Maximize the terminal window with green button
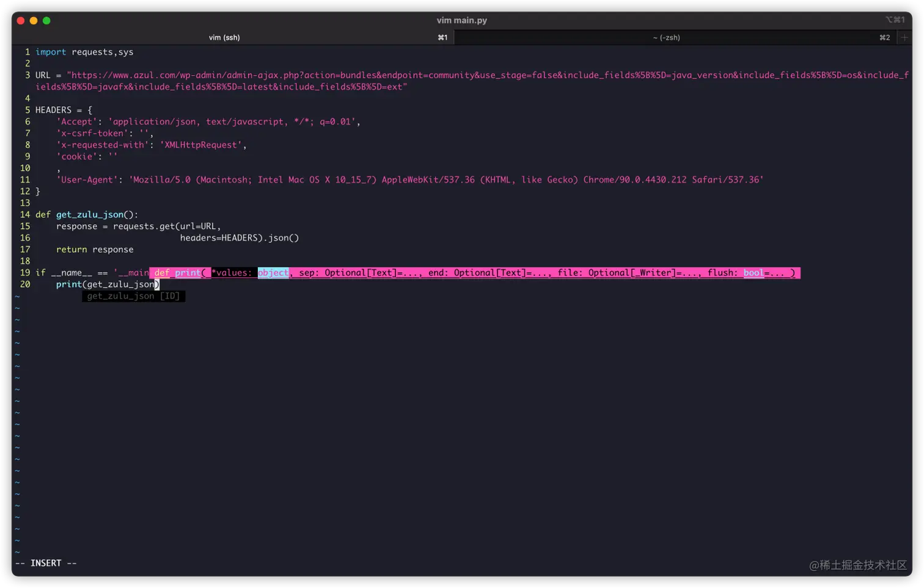The image size is (924, 588). [46, 21]
